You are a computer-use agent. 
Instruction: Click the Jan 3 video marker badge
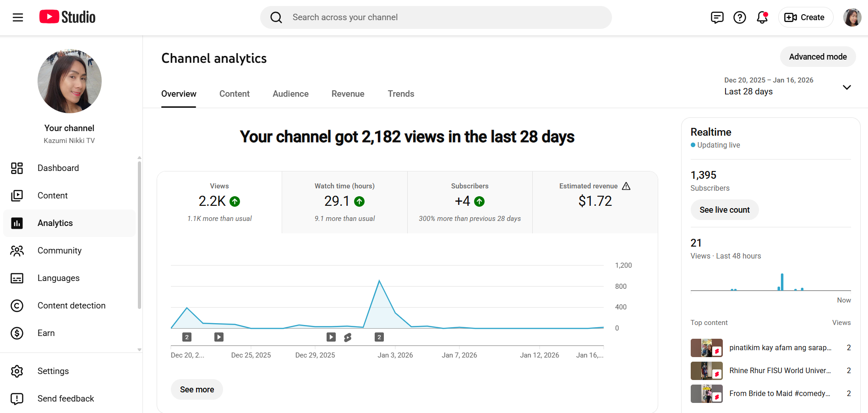[x=379, y=337]
